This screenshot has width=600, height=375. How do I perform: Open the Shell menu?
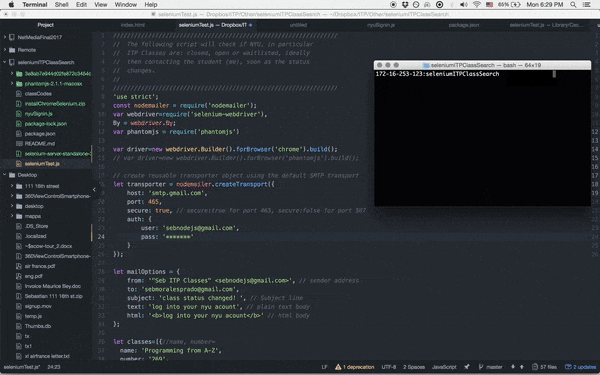click(x=61, y=5)
